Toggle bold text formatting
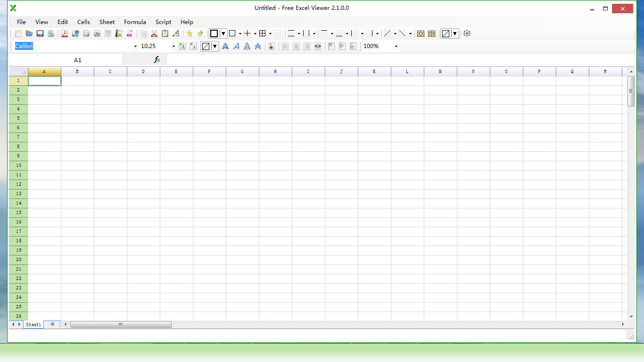Screen dimensions: 644x362 click(225, 46)
